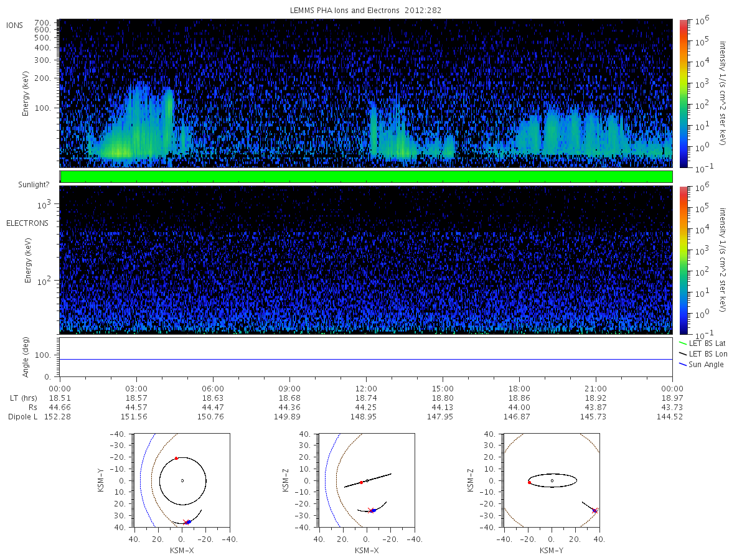Click the 12:00 time axis tick label
The image size is (747, 560).
coord(366,387)
